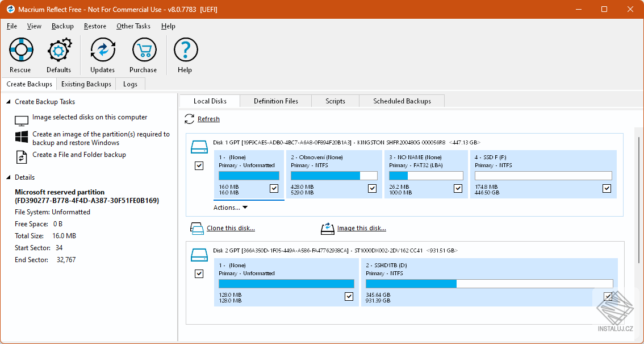Click the File and Folder backup icon

tap(22, 157)
